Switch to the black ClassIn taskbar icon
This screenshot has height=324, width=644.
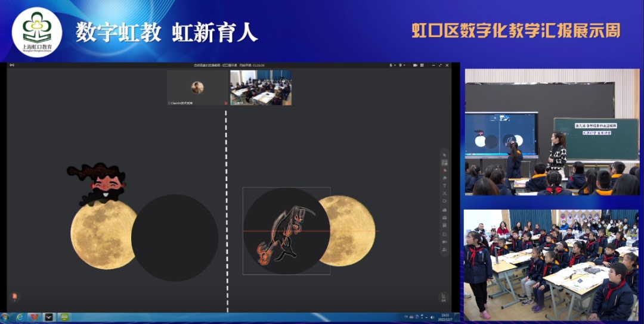coord(49,317)
